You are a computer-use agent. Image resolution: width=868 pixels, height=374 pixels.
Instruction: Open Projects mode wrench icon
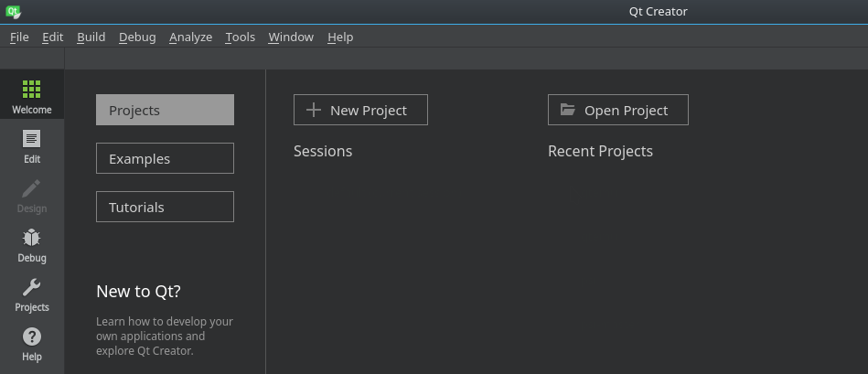click(x=31, y=287)
